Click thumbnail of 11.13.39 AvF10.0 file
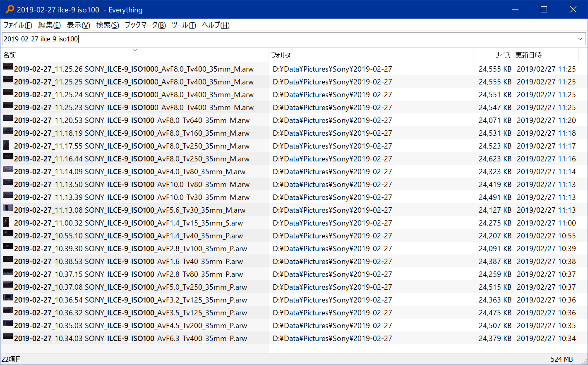 [7, 195]
